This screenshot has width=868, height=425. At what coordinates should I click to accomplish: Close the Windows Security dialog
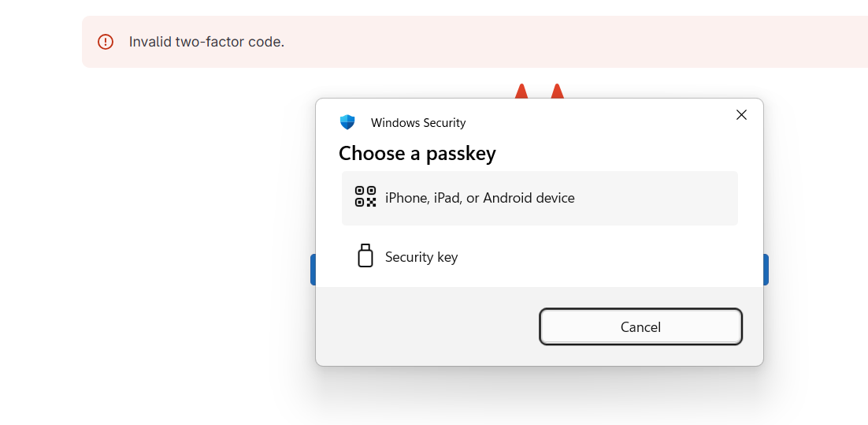tap(741, 115)
